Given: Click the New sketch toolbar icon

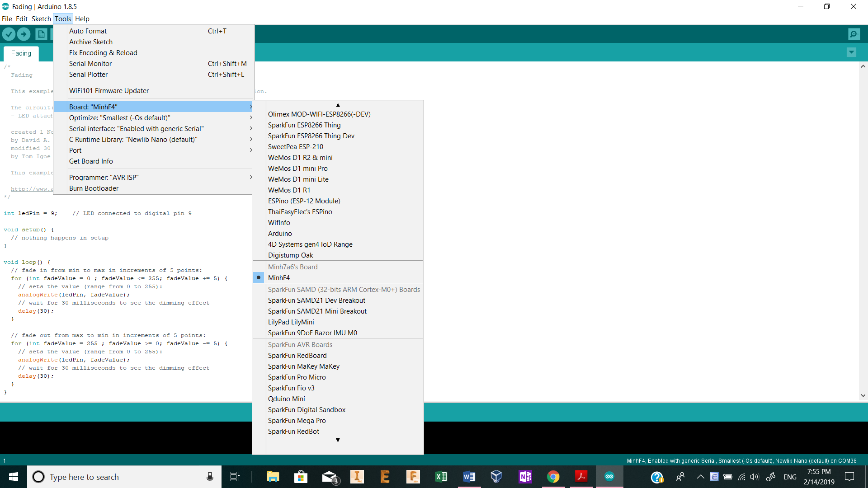Looking at the screenshot, I should click(41, 34).
